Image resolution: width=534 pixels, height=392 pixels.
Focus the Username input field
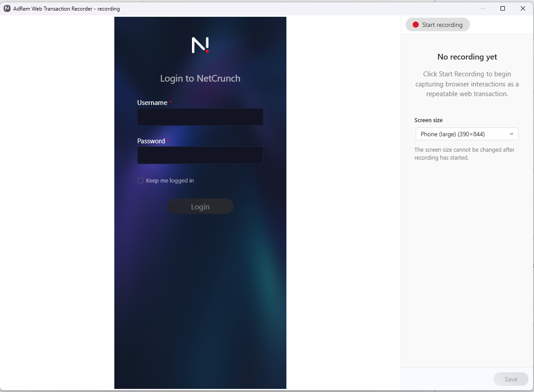(x=200, y=117)
